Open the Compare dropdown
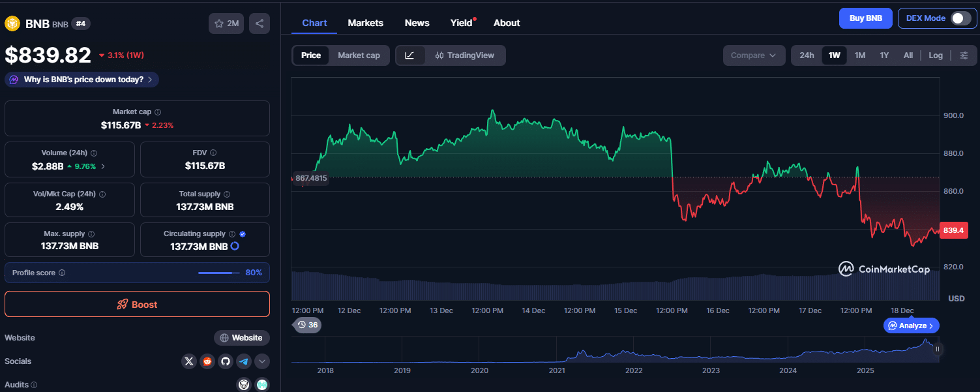Screen dimensions: 980x392 pos(753,55)
